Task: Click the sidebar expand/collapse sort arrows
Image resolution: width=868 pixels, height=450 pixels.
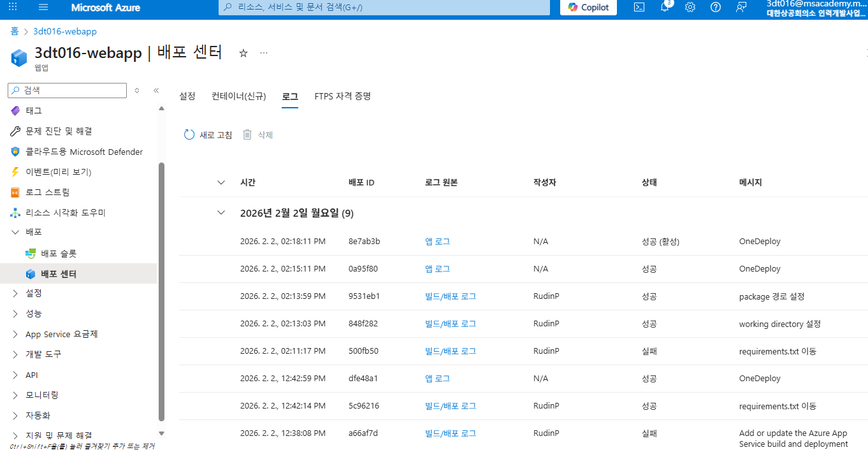Action: click(x=137, y=91)
